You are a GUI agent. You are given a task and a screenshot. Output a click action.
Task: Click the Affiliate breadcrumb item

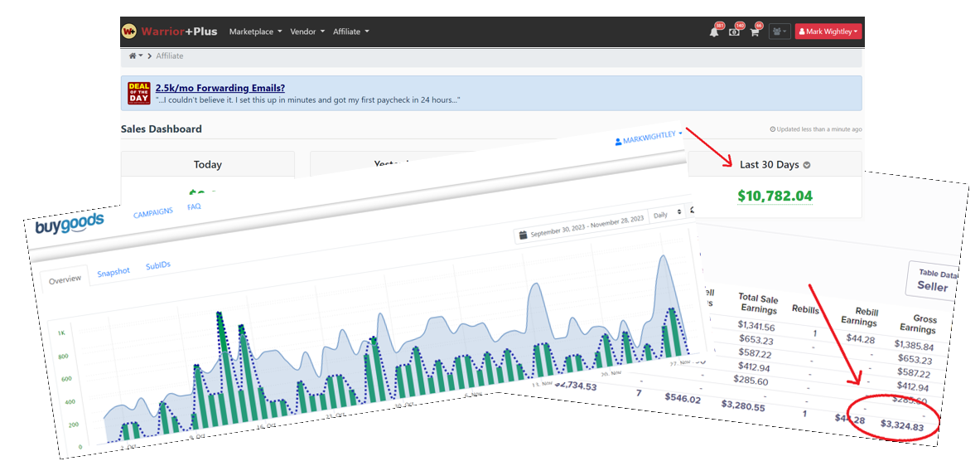click(x=169, y=56)
